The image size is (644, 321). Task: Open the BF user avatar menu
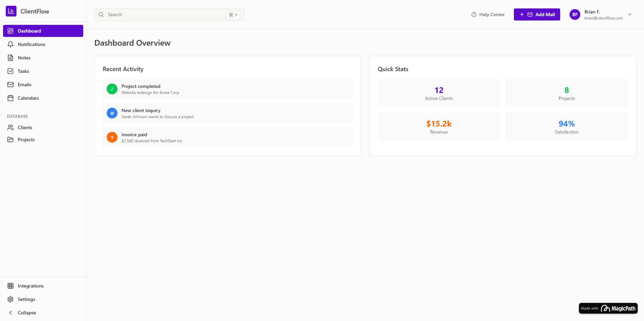coord(575,15)
